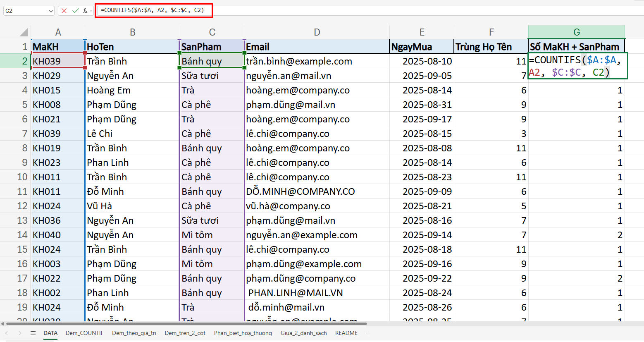Click the cell containing KH008
Image resolution: width=644 pixels, height=342 pixels.
[58, 105]
